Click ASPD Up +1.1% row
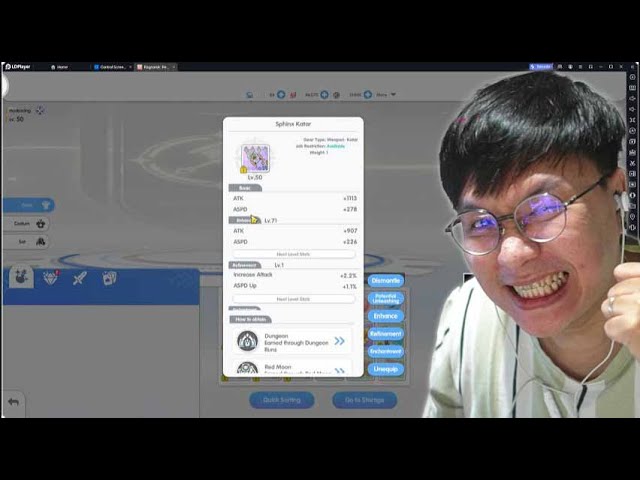The width and height of the screenshot is (640, 480). click(294, 286)
